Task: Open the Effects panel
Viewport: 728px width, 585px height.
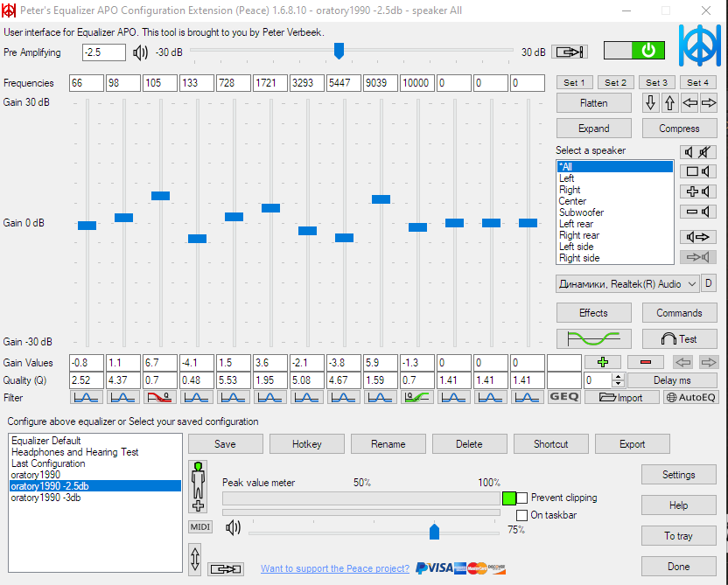Action: click(594, 313)
